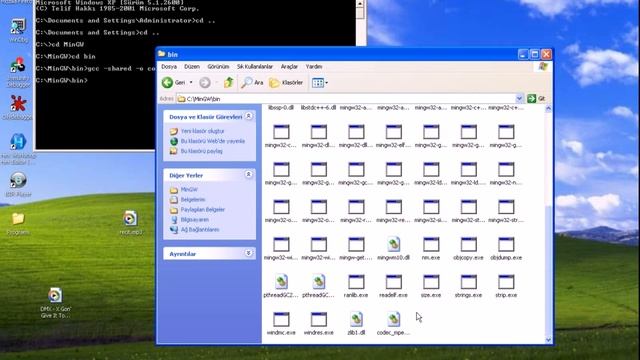Collapse the Dosya ve Klasör Görevleri panel
Viewport: 640px width, 360px height.
[249, 116]
